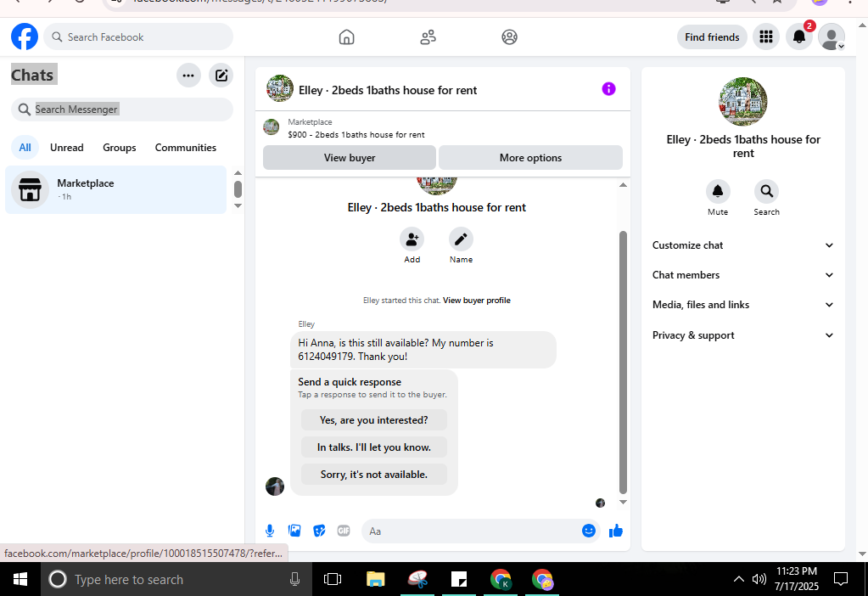
Task: Click the conversation scrollbar up arrow
Action: tap(623, 185)
